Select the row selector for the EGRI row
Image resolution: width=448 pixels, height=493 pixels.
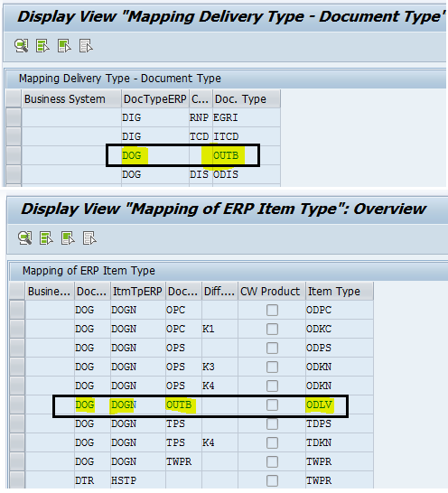point(14,117)
